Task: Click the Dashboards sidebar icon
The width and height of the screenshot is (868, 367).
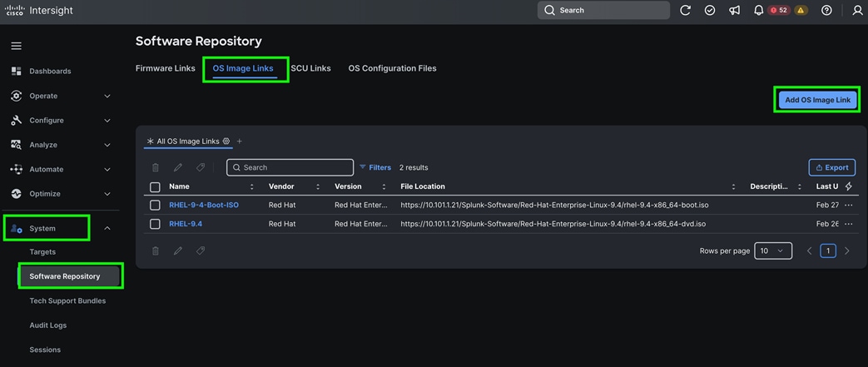Action: click(16, 71)
